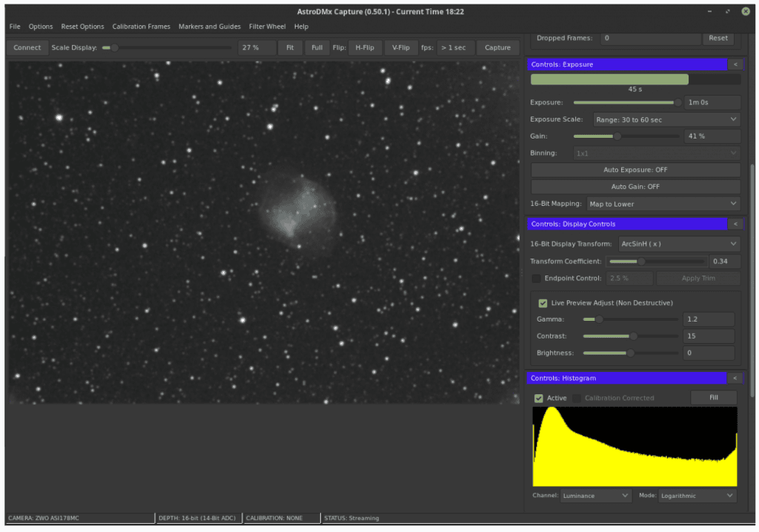Toggle Live Preview Adjust checkbox
The image size is (759, 532).
(x=543, y=303)
